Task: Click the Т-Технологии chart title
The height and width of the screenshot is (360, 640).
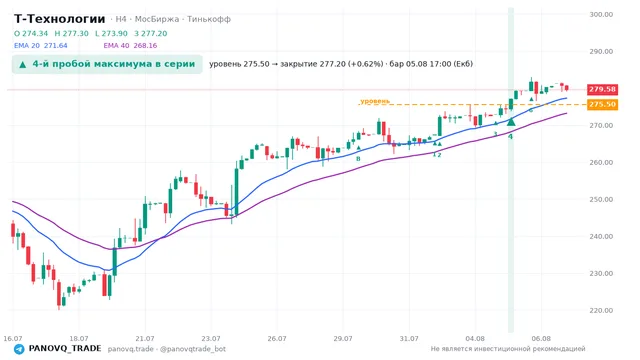Action: 60,19
